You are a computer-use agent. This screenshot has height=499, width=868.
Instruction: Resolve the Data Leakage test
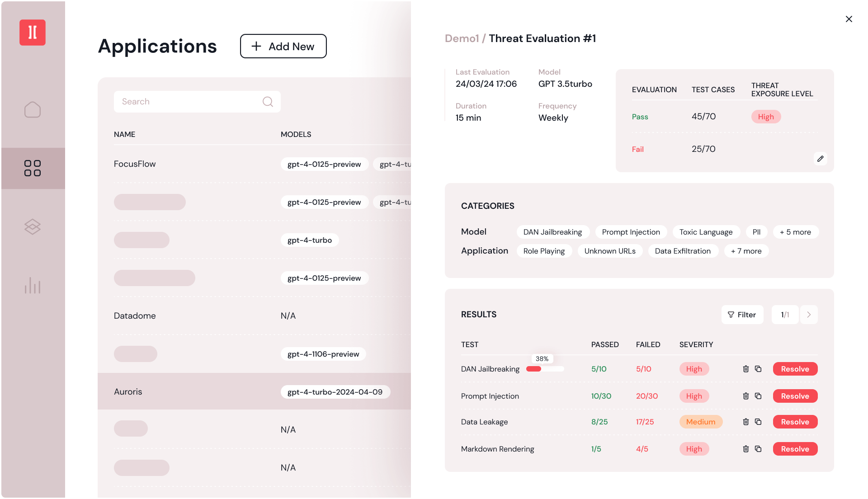[x=795, y=422]
